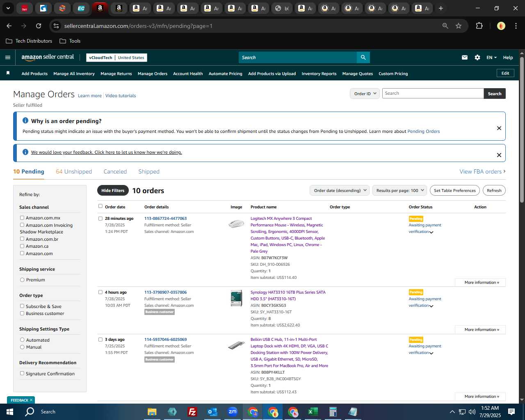Open Manage Returns menu item
The height and width of the screenshot is (420, 525).
116,74
